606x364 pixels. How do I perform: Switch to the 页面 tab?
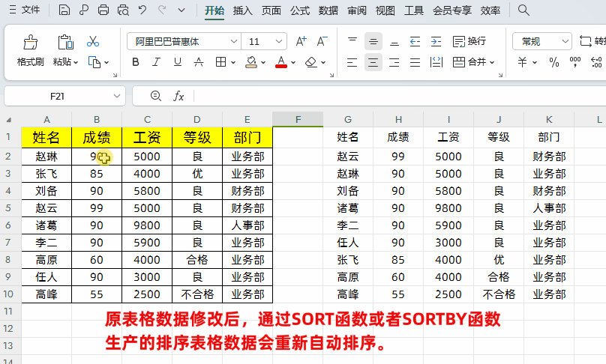click(x=271, y=10)
